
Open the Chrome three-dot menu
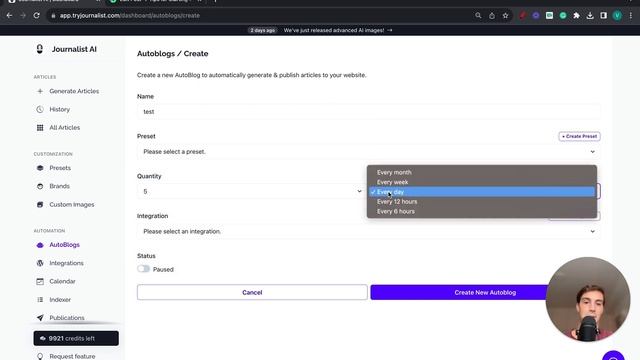(x=631, y=16)
